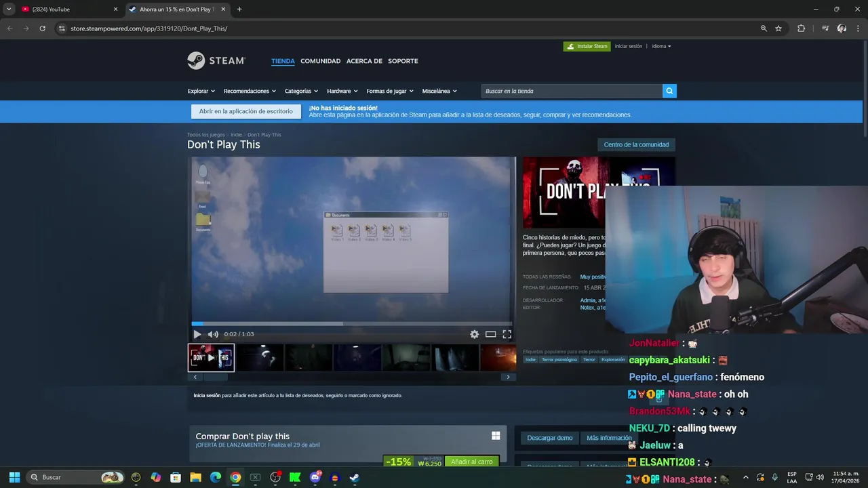This screenshot has height=488, width=868.
Task: Open Discord from the taskbar
Action: coord(315,477)
